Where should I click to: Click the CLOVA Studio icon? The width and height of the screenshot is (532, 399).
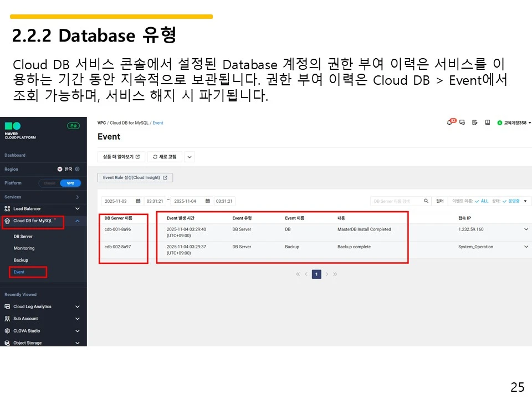(7, 331)
